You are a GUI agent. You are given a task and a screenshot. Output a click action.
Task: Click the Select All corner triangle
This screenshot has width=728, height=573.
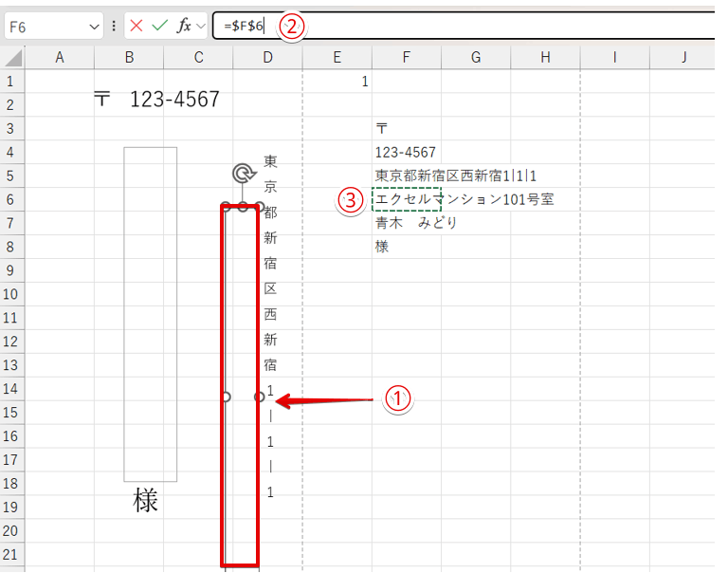click(13, 58)
